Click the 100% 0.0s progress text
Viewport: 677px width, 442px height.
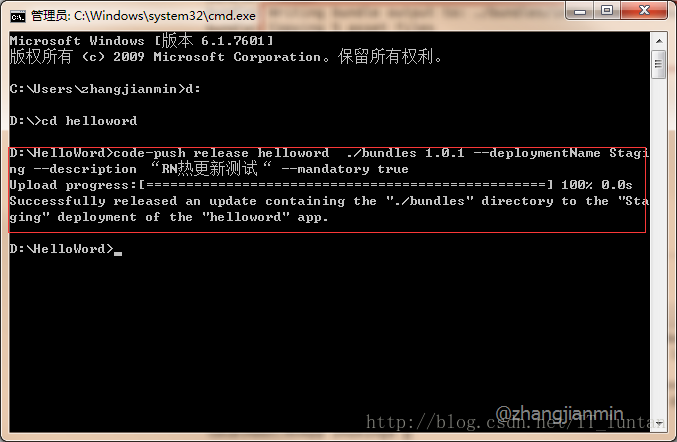[597, 185]
